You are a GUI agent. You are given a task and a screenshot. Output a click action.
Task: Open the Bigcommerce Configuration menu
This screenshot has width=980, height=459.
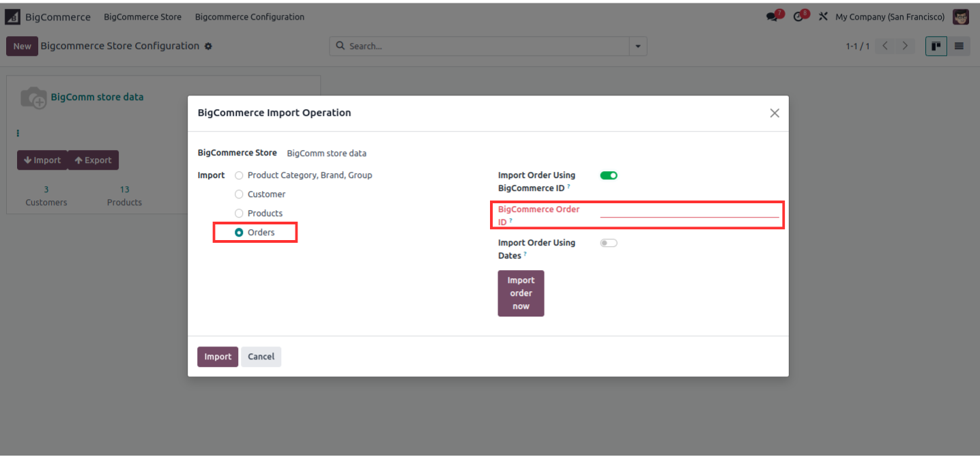click(250, 17)
